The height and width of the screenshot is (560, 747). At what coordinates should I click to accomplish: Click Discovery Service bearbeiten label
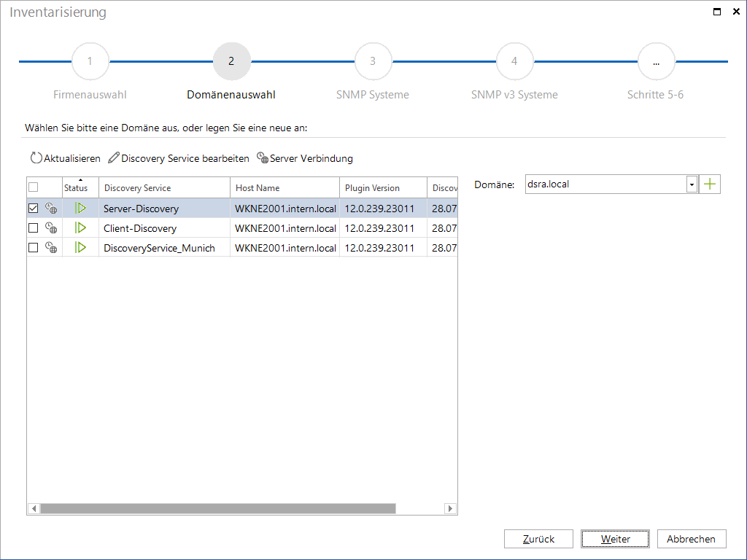pyautogui.click(x=185, y=158)
